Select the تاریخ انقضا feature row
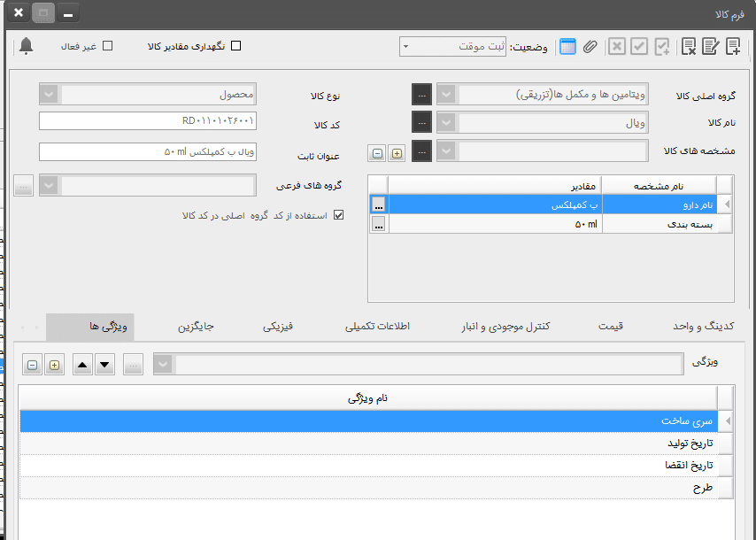756x540 pixels. [x=369, y=466]
